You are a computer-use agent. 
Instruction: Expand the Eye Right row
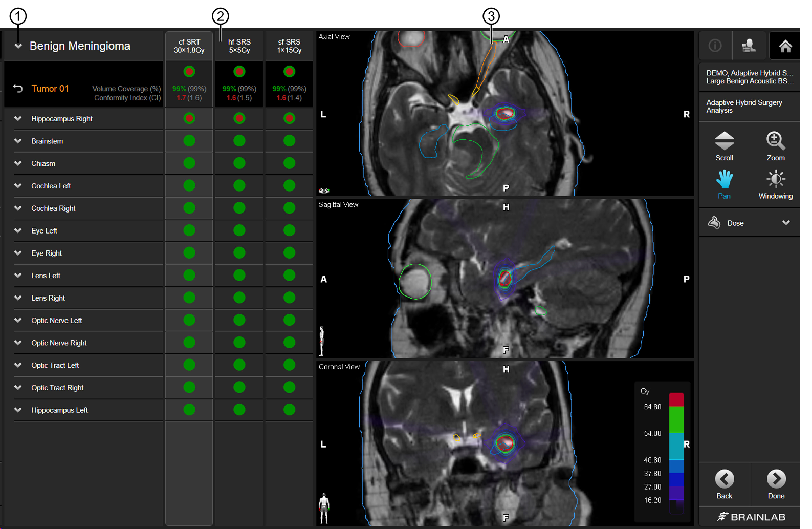coord(18,253)
